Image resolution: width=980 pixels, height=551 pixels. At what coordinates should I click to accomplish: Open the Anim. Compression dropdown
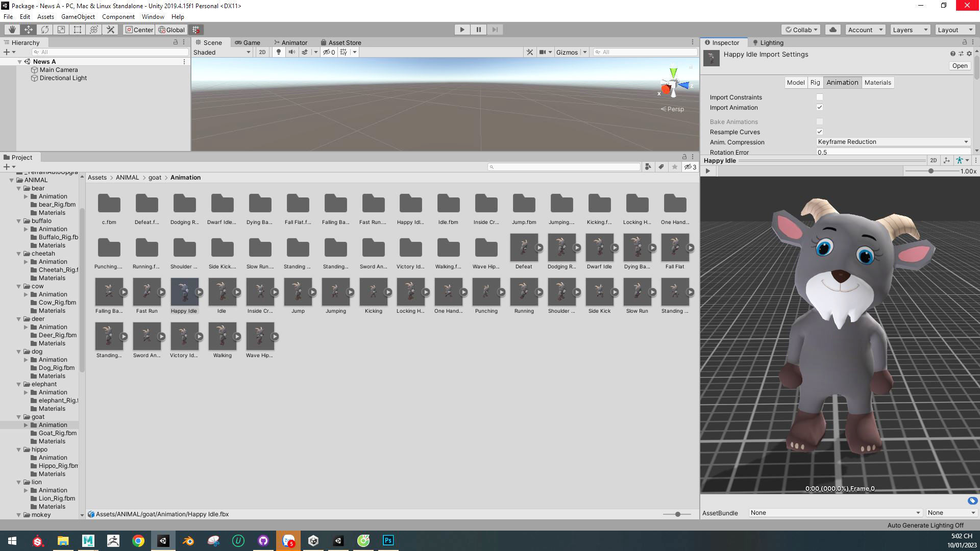(x=892, y=142)
